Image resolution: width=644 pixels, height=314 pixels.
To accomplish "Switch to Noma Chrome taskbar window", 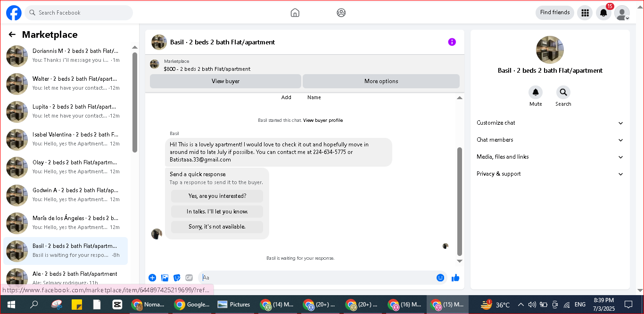I will point(148,305).
